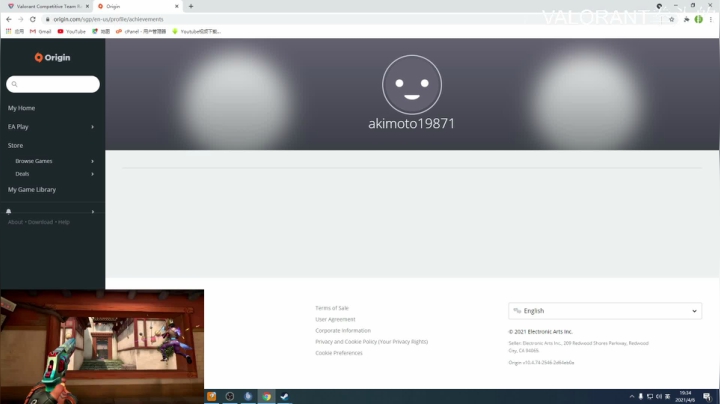Show hidden system tray icons

[x=632, y=397]
